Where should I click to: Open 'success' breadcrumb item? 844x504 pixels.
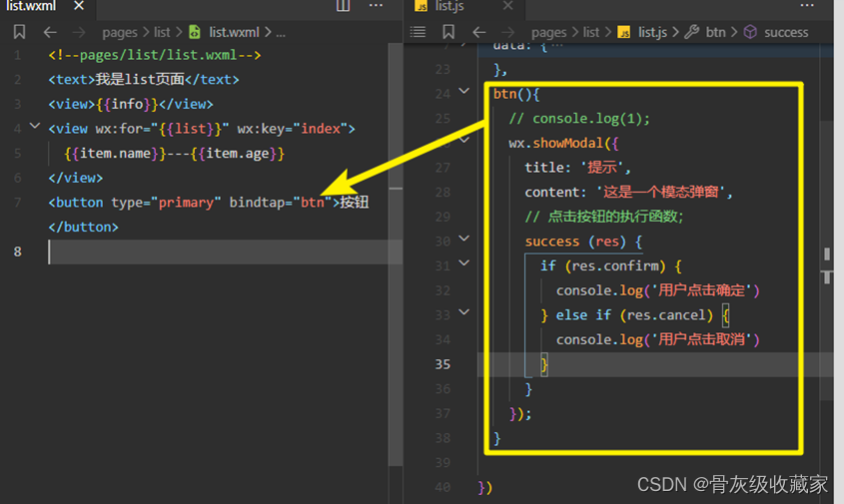786,32
